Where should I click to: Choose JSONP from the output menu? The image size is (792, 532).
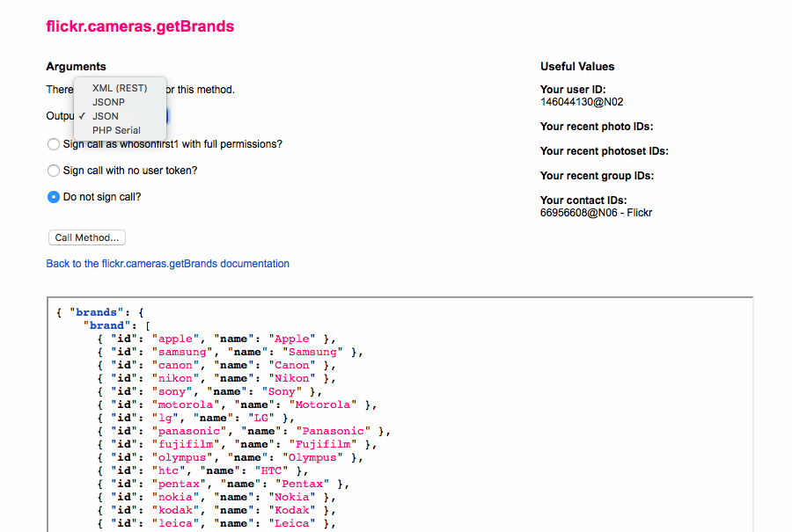[120, 102]
